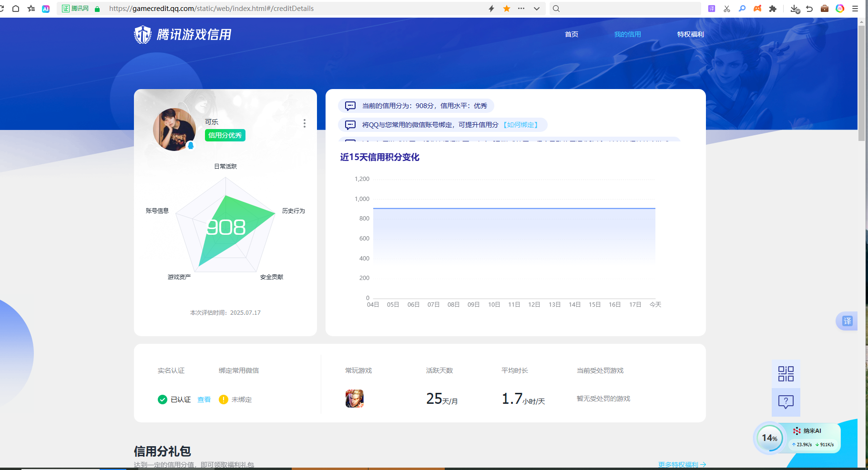The width and height of the screenshot is (868, 470).
Task: Click the browser home icon
Action: coord(16,9)
